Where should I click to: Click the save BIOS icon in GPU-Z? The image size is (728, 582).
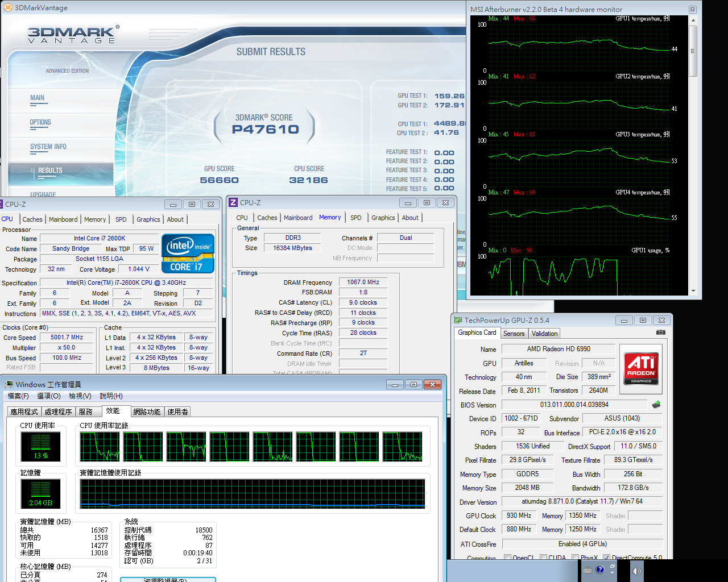[656, 405]
